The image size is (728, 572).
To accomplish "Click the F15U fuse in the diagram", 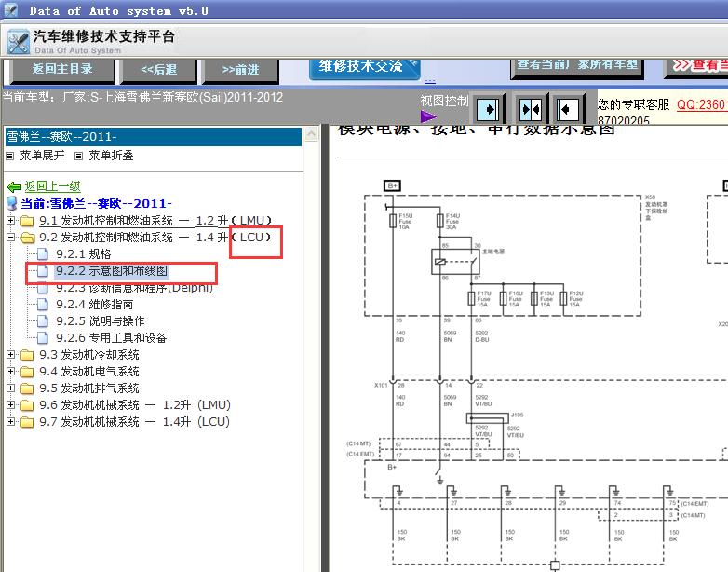I will [x=393, y=221].
